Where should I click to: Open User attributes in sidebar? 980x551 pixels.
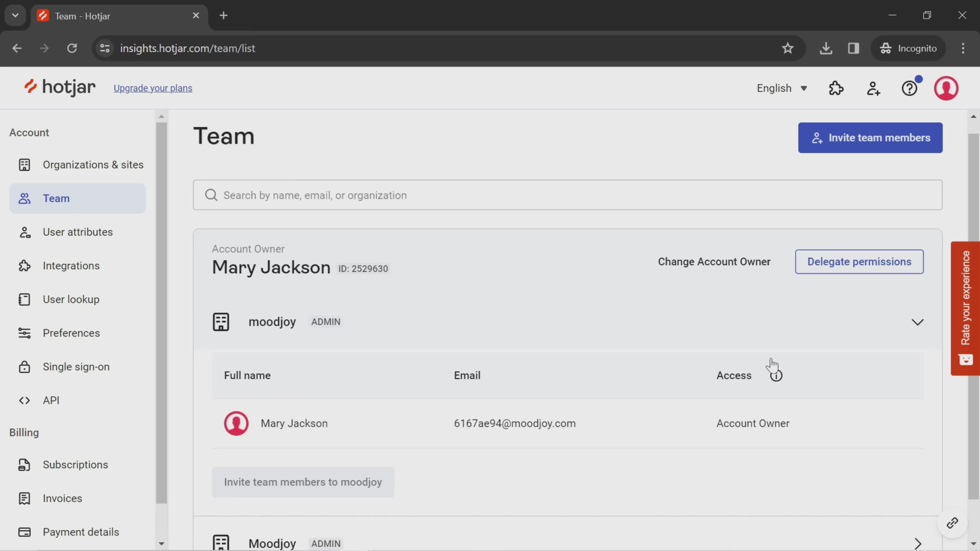tap(78, 232)
